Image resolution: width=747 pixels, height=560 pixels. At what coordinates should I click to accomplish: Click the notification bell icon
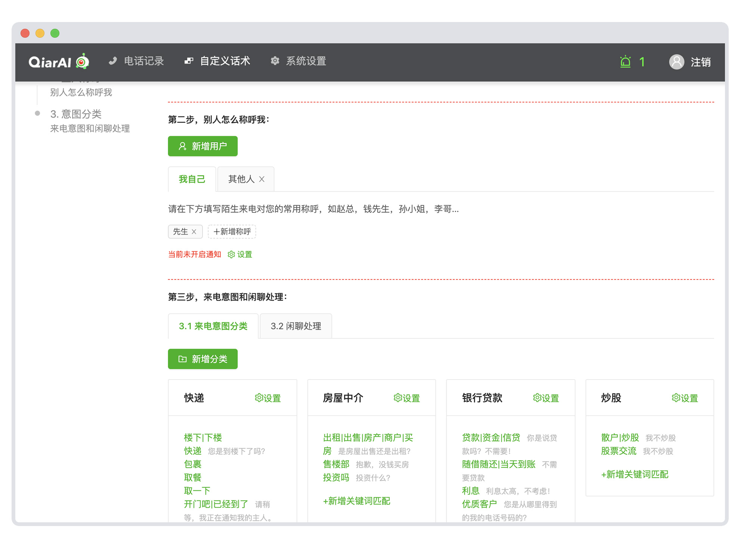tap(625, 62)
